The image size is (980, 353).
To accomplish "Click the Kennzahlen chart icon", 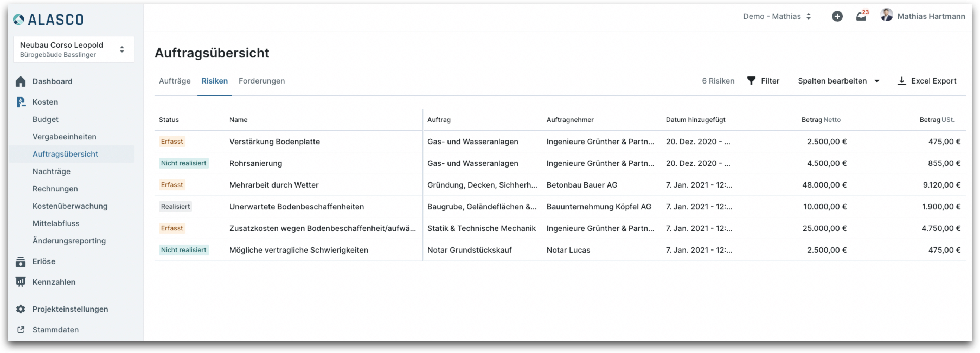I will pyautogui.click(x=21, y=282).
